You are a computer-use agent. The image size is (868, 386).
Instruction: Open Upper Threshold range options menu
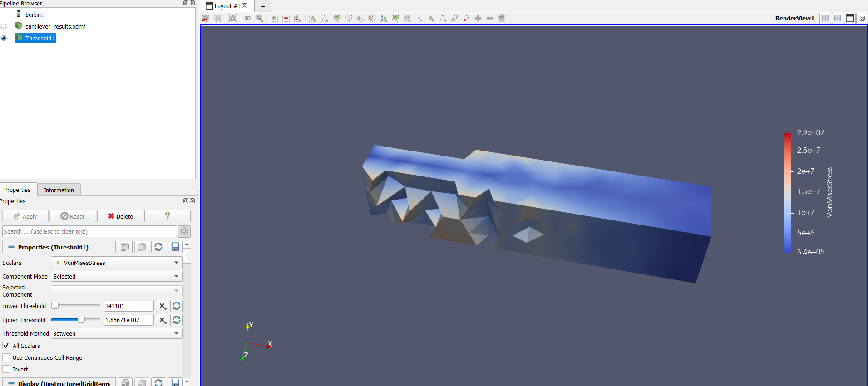pos(163,320)
